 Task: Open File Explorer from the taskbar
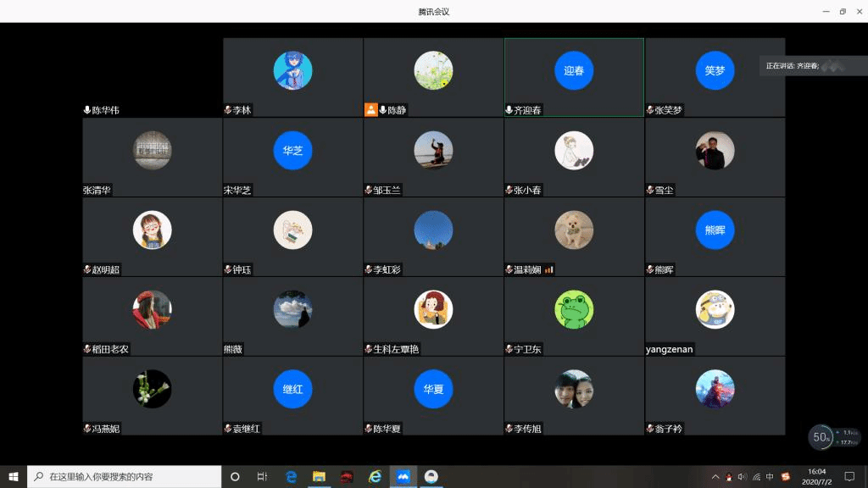coord(319,476)
